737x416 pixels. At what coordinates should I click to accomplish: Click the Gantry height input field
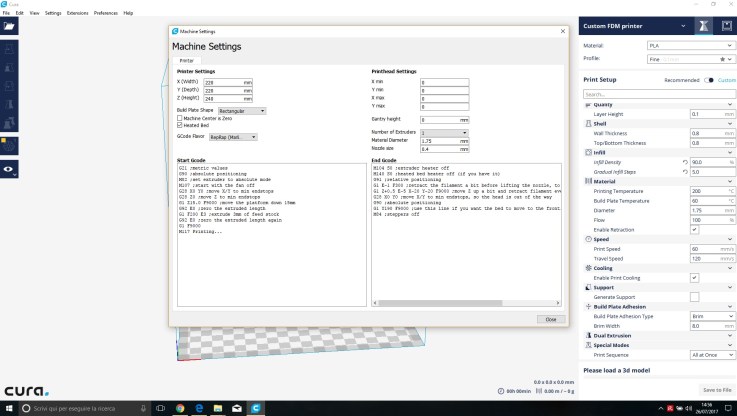(444, 120)
